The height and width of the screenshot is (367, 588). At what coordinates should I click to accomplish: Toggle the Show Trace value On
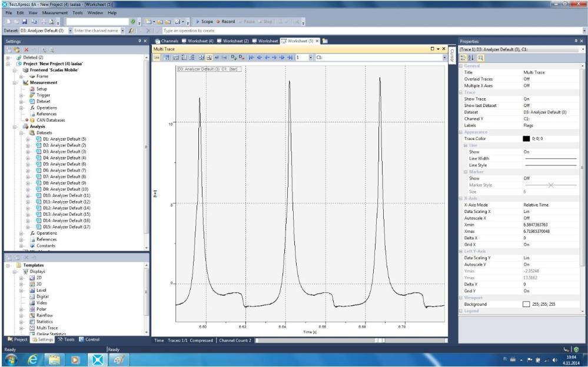pyautogui.click(x=527, y=99)
